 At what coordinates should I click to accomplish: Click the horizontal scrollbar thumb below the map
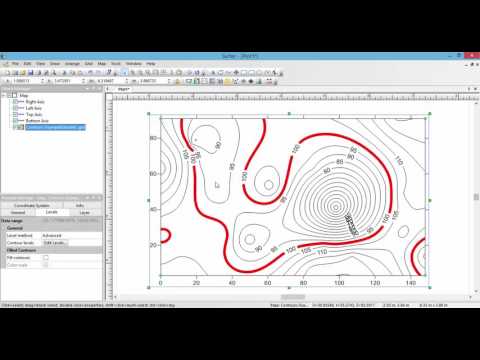(293, 297)
